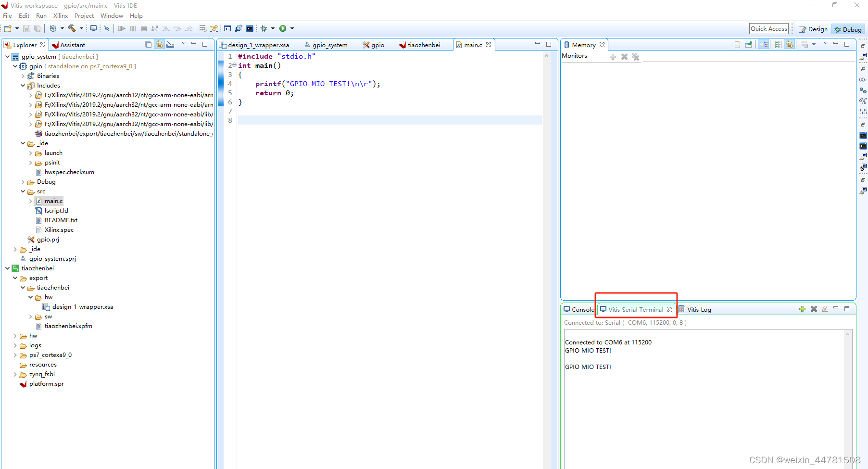
Task: Open Memory view menu triangle
Action: click(x=826, y=43)
